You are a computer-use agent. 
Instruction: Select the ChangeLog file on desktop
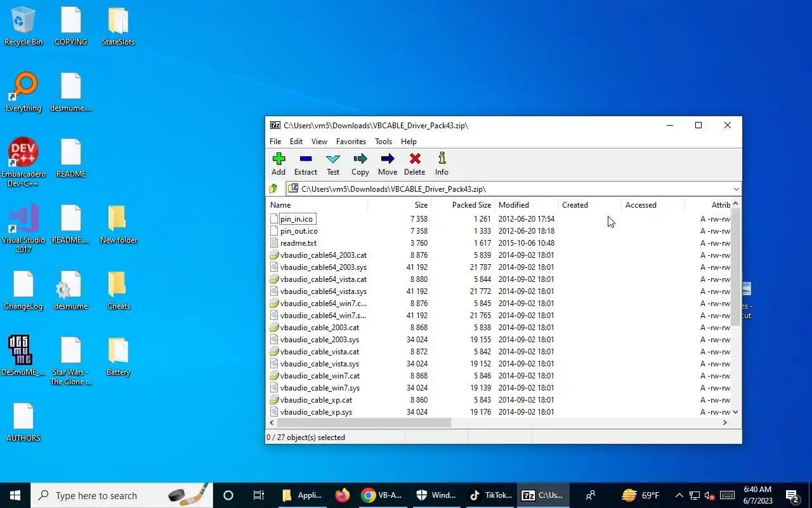pos(23,291)
